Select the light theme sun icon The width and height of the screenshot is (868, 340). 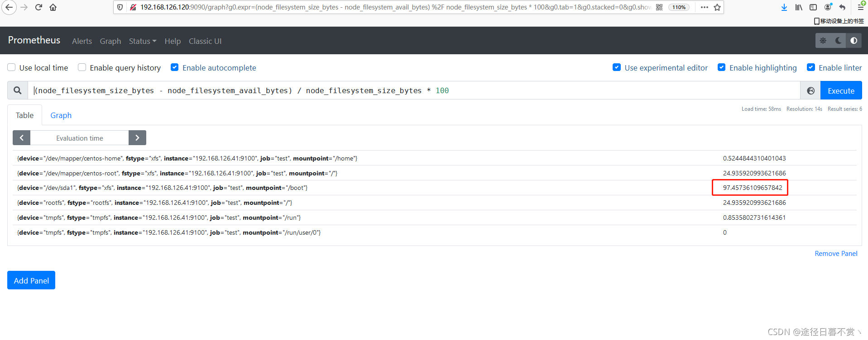pyautogui.click(x=823, y=41)
